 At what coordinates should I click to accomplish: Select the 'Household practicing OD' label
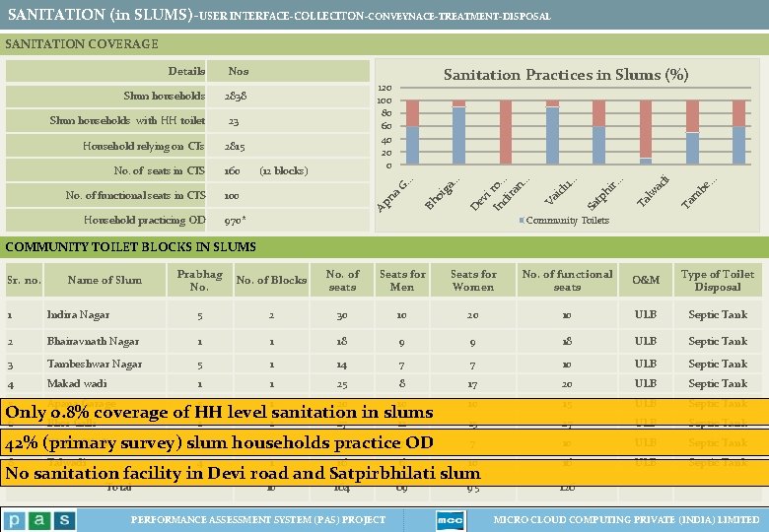coord(144,220)
